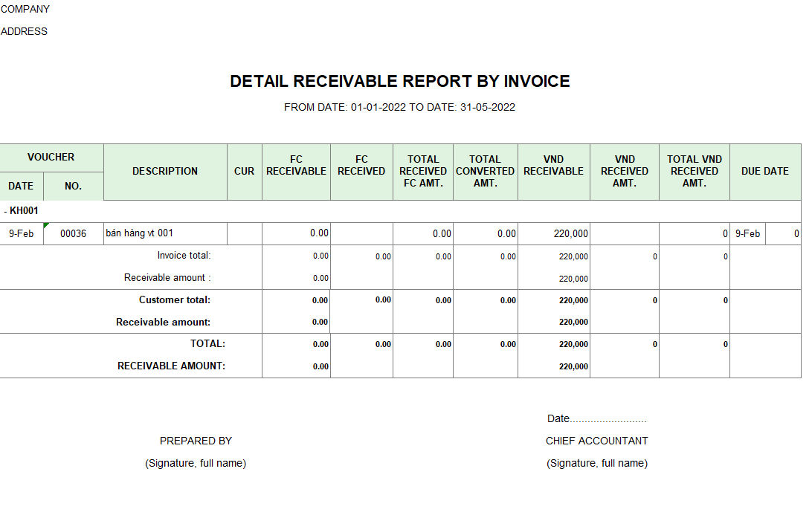Viewport: 812px width, 515px height.
Task: Click the DATE sub-header under VOUCHER
Action: point(22,187)
